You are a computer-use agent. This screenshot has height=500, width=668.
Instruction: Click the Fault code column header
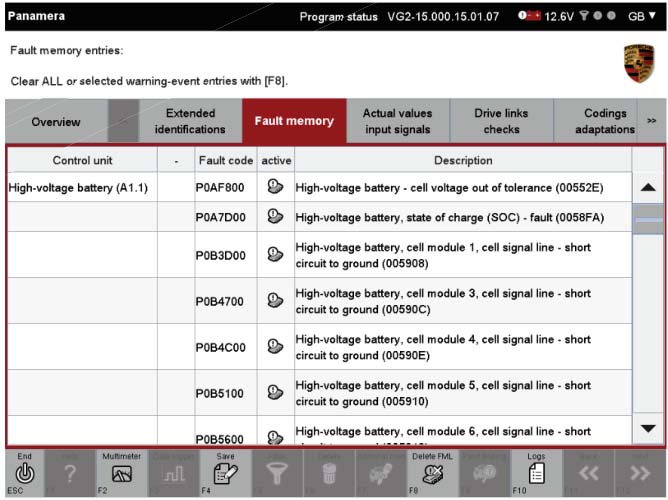point(226,161)
